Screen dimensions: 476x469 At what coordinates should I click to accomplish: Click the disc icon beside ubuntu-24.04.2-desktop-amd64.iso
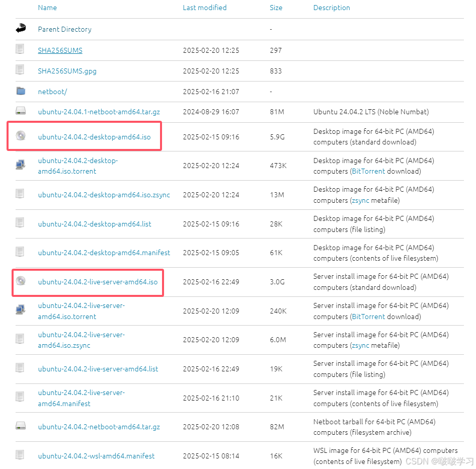tap(21, 136)
